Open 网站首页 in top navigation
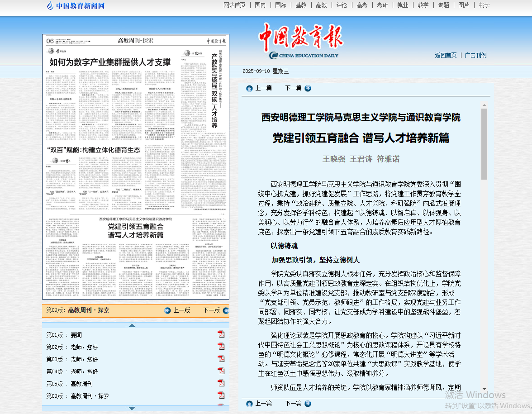Image resolution: width=532 pixels, height=414 pixels. pos(234,5)
